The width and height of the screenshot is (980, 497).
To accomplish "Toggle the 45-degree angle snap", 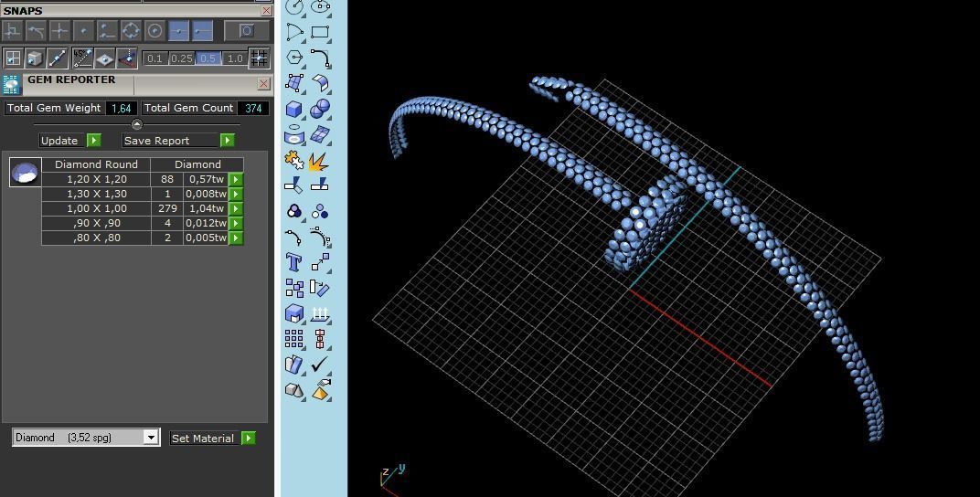I will pyautogui.click(x=82, y=58).
